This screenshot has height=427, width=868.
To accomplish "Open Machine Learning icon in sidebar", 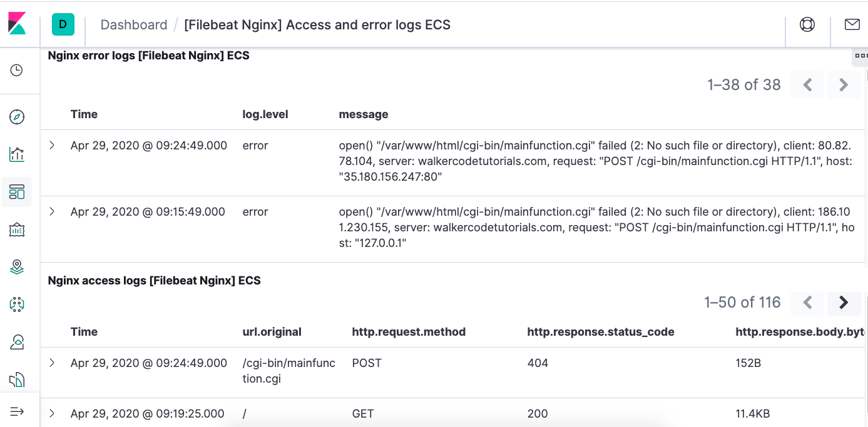I will (x=17, y=304).
